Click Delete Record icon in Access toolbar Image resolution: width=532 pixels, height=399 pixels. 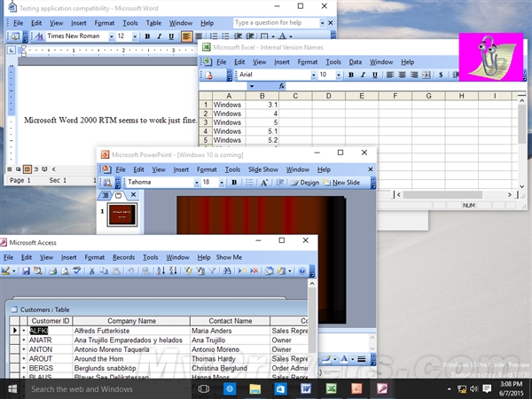[254, 271]
